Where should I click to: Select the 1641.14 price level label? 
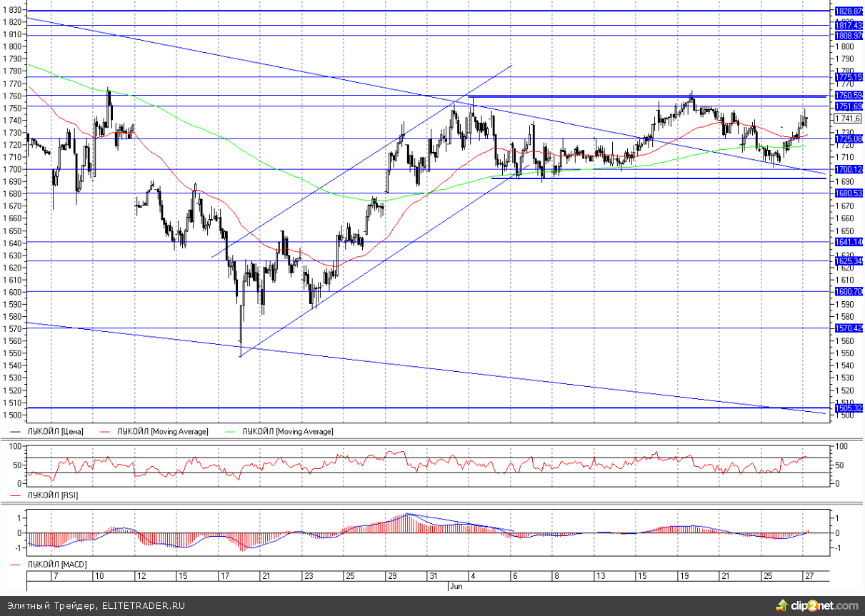pyautogui.click(x=849, y=243)
